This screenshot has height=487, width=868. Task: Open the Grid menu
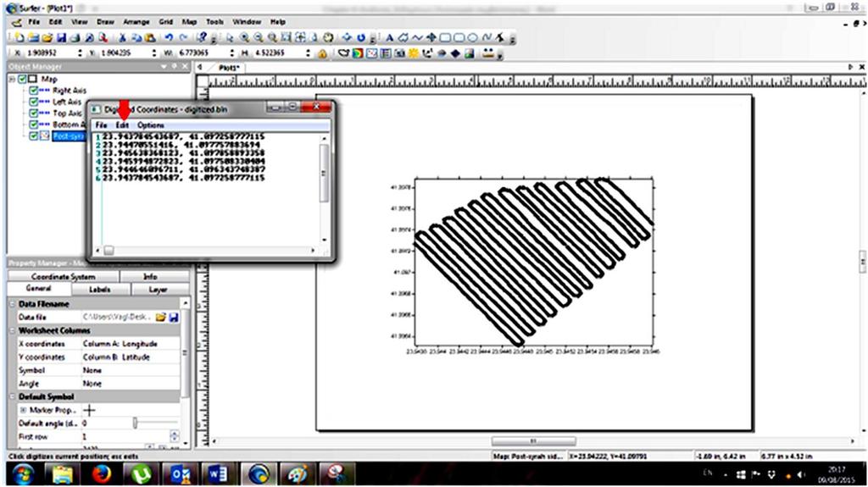[166, 22]
